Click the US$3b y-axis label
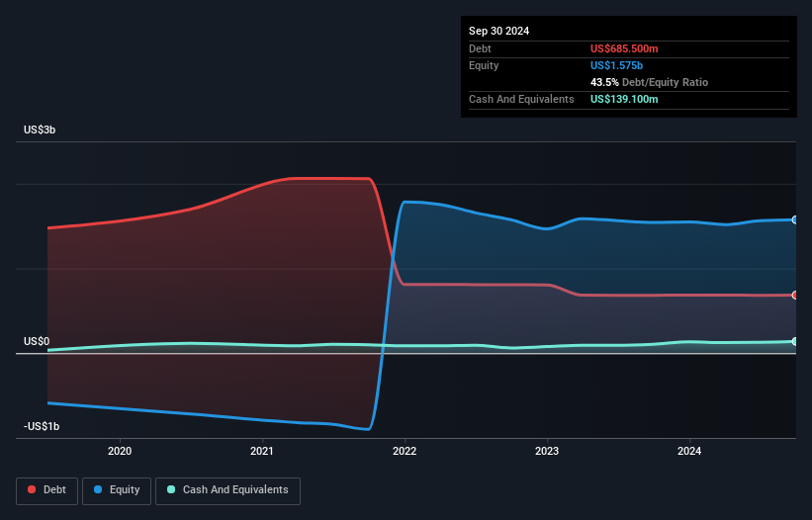Image resolution: width=812 pixels, height=520 pixels. [40, 130]
